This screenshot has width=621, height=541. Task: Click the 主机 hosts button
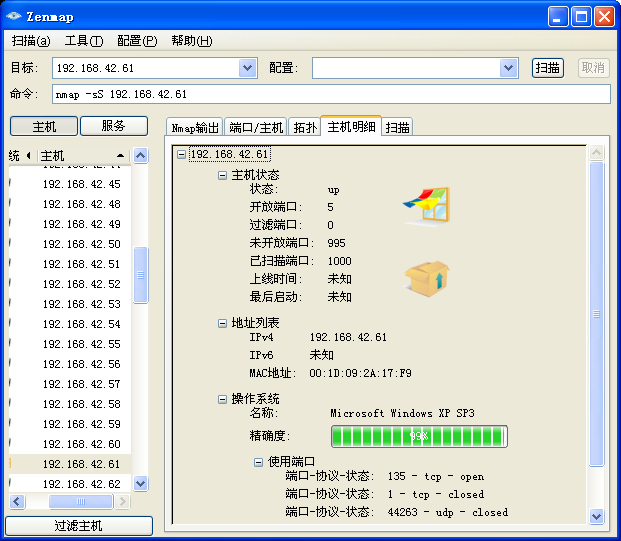coord(44,126)
